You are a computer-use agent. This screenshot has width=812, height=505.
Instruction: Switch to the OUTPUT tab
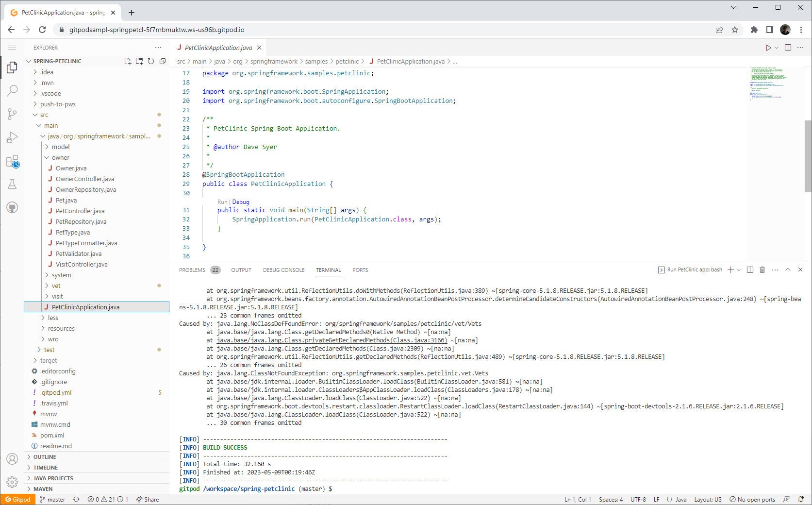pyautogui.click(x=241, y=270)
